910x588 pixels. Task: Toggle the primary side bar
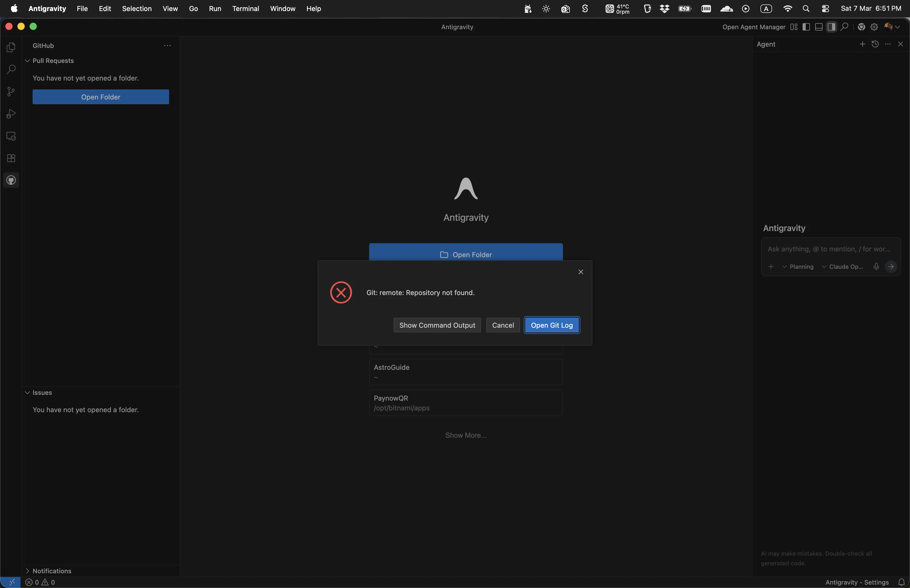806,27
